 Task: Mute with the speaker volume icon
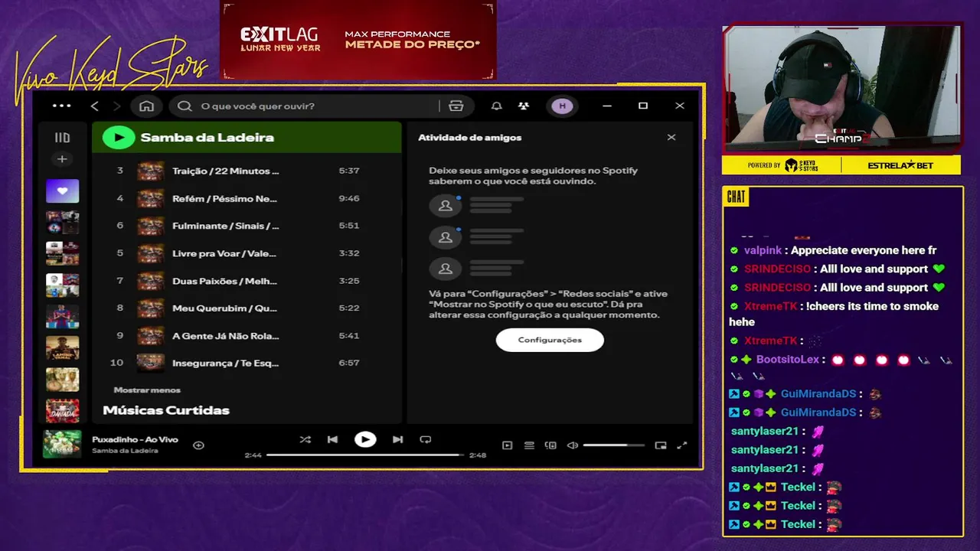tap(572, 445)
